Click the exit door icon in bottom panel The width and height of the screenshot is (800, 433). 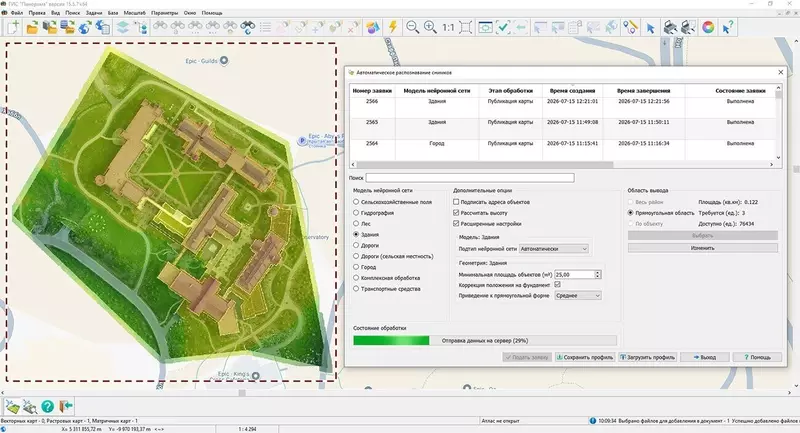66,406
